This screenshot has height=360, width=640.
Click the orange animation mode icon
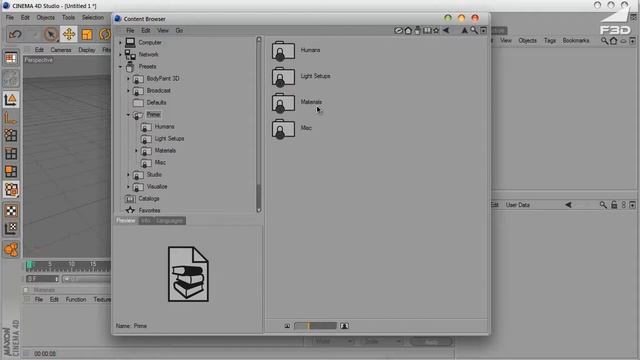click(11, 249)
